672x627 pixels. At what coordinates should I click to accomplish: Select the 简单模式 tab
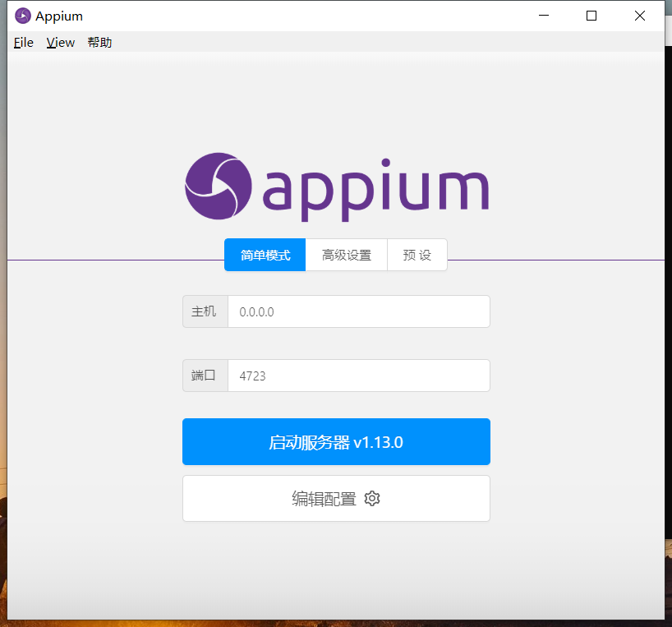(x=264, y=255)
